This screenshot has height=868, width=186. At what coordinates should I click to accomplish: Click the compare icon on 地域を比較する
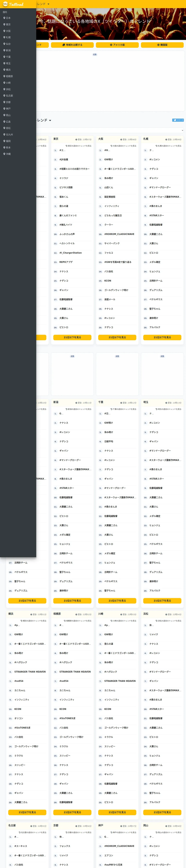click(64, 45)
